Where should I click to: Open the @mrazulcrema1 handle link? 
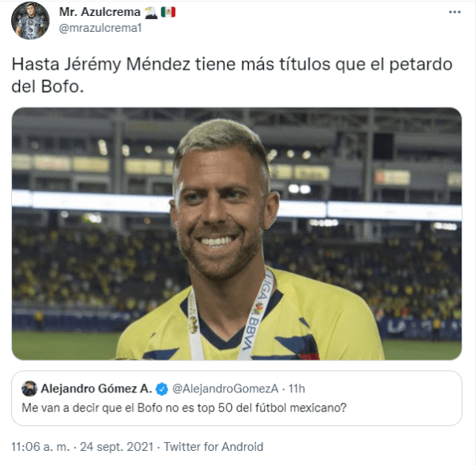pyautogui.click(x=101, y=28)
